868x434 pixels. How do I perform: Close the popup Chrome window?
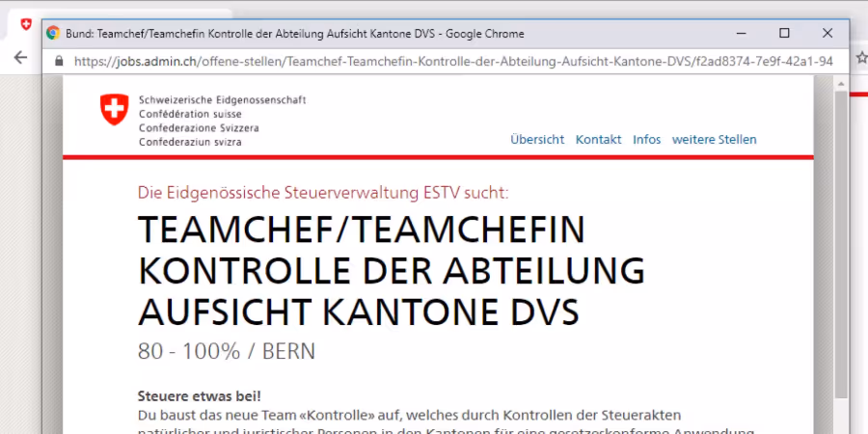(x=827, y=33)
